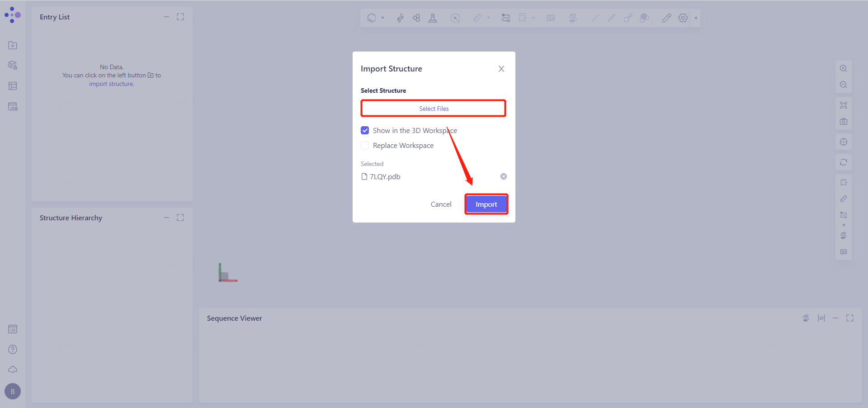
Task: Remove the selected 7LQY.pdb file
Action: (503, 176)
